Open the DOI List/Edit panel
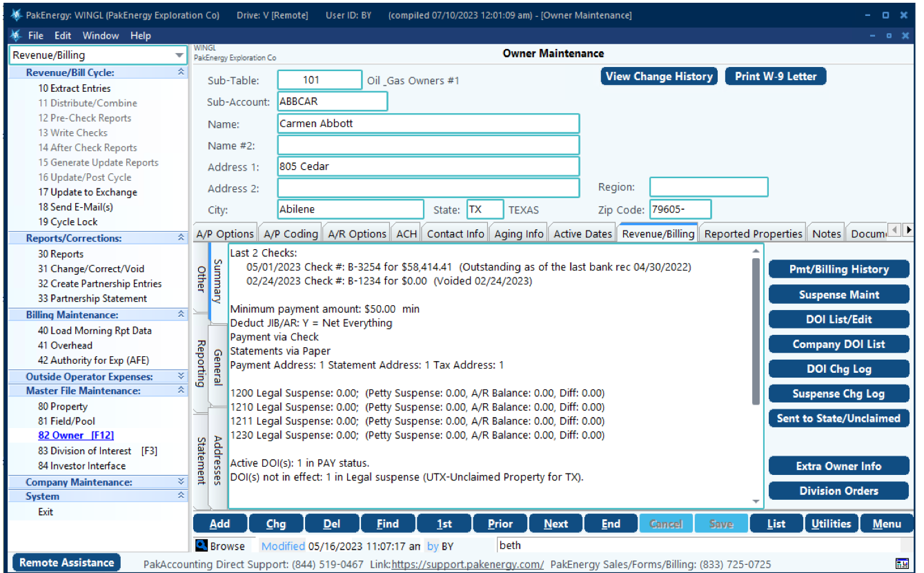Screen dimensions: 924x573 [838, 319]
